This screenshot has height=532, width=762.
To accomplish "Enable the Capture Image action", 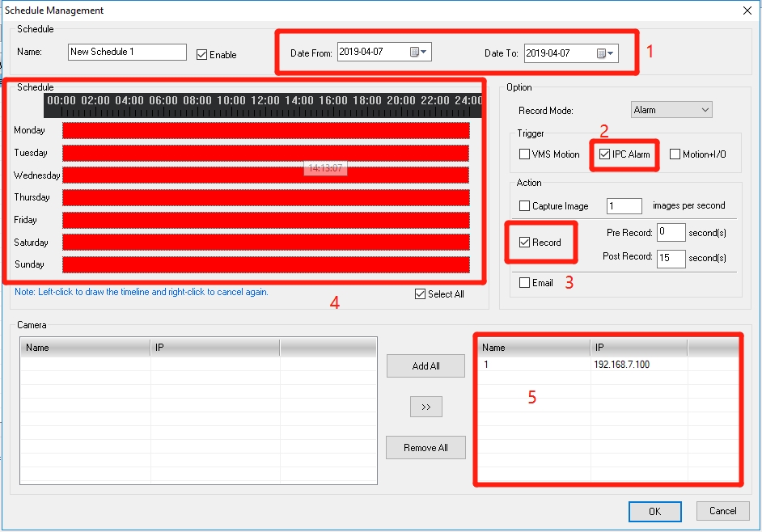I will 524,206.
